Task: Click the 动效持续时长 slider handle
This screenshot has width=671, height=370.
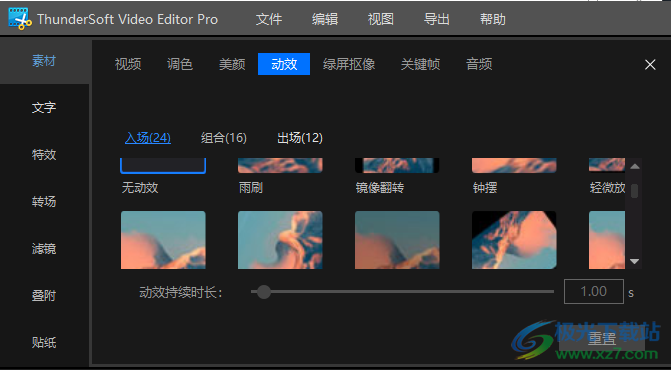Action: click(264, 292)
